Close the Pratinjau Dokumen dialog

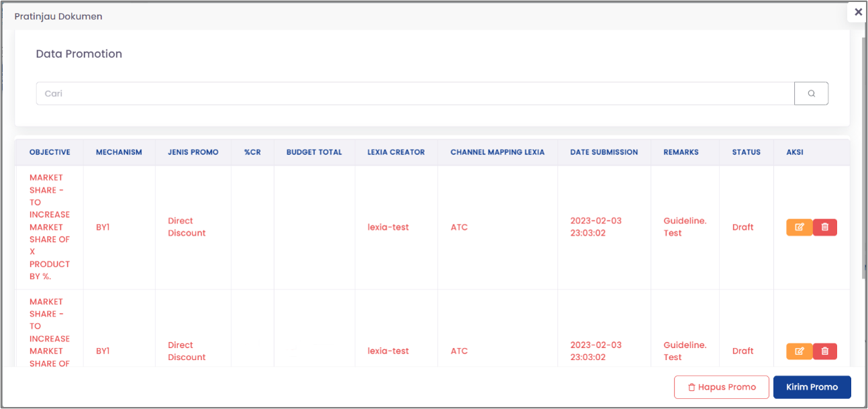pyautogui.click(x=858, y=12)
